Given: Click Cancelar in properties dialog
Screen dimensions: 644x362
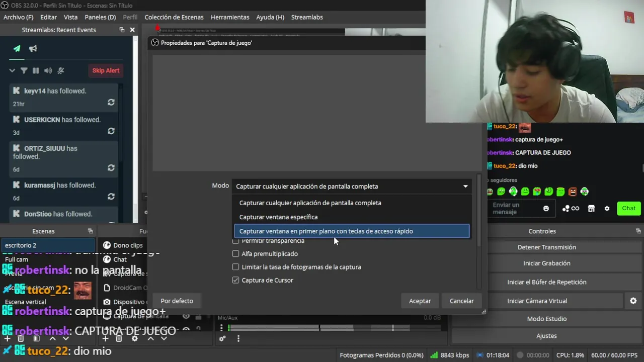Looking at the screenshot, I should point(461,301).
